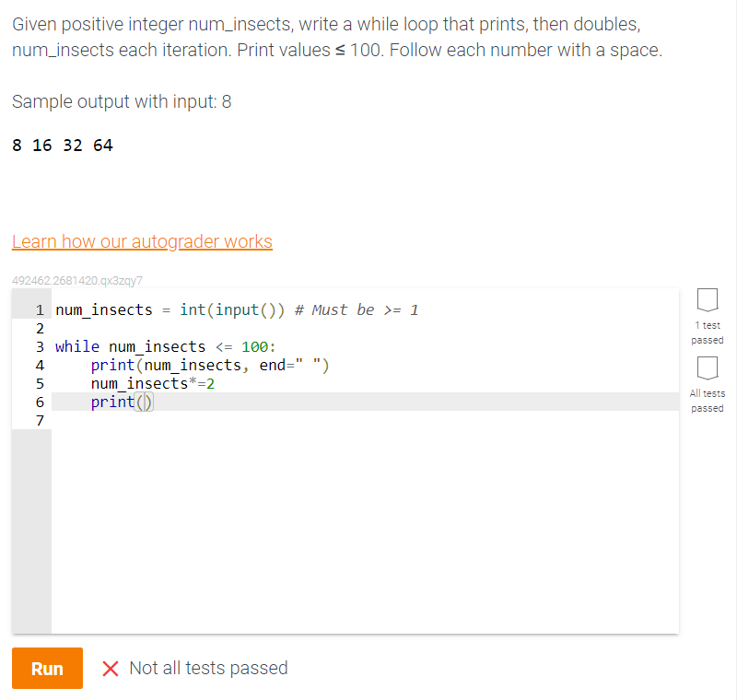
Task: Click the '1 test passed' flag icon
Action: [707, 301]
